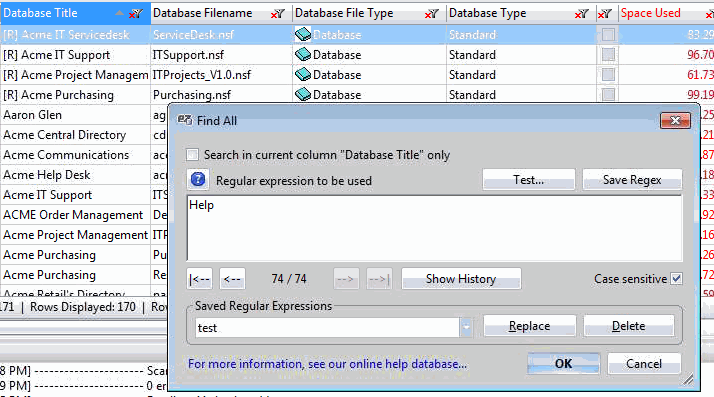Click inside the regular expression text area
Screen dimensions: 714x397
click(434, 228)
